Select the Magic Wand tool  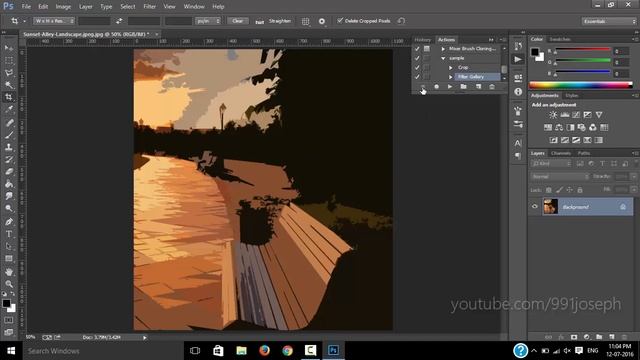click(x=9, y=85)
